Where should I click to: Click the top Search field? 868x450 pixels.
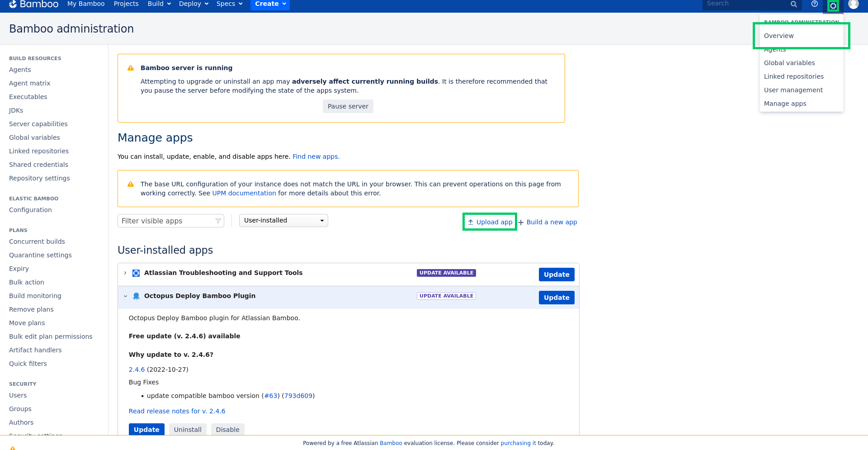pyautogui.click(x=752, y=4)
